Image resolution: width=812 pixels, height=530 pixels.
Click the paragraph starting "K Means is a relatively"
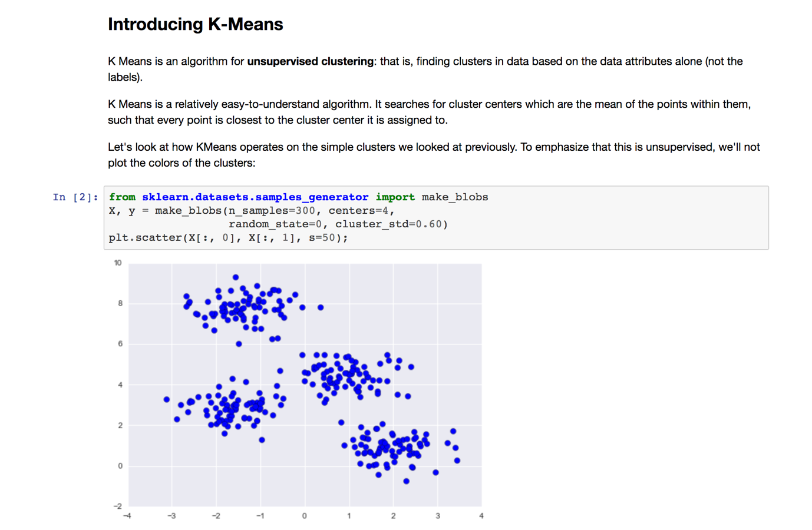coord(429,112)
